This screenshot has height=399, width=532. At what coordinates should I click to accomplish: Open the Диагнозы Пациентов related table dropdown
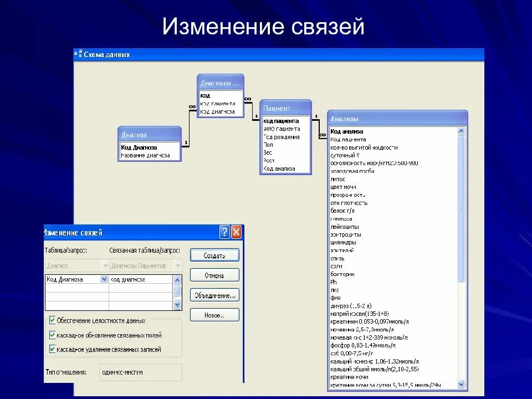pyautogui.click(x=177, y=265)
